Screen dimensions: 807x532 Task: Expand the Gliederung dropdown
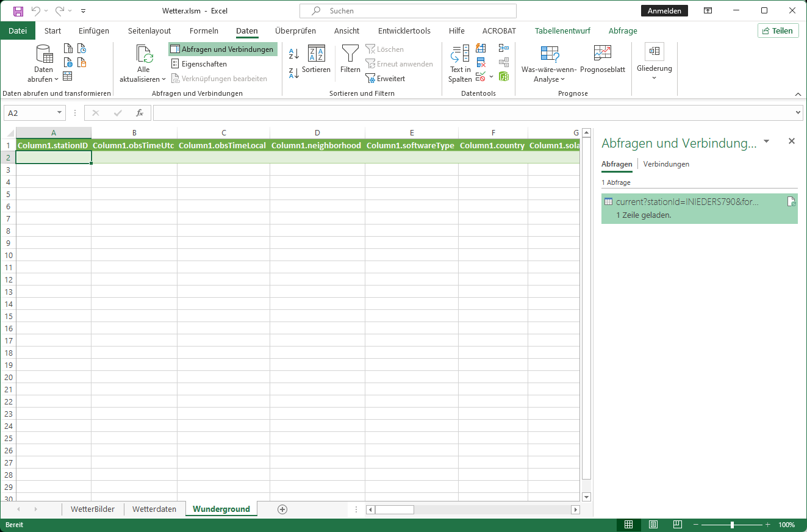pos(655,77)
